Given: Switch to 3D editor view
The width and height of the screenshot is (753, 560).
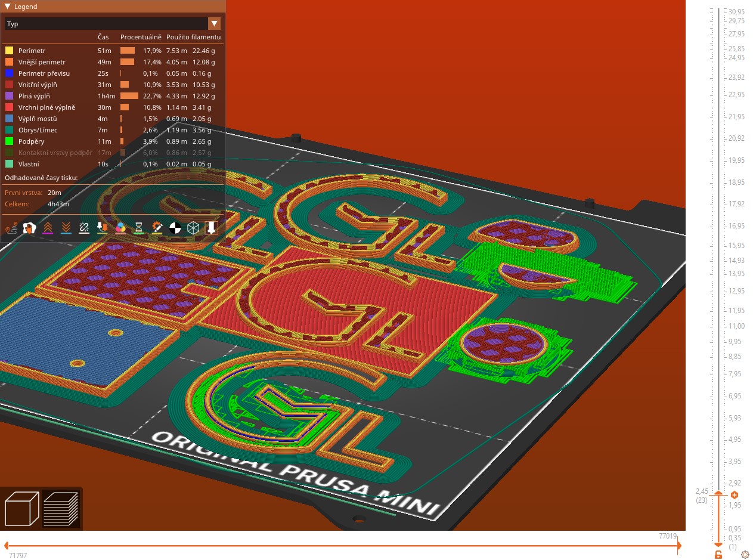Looking at the screenshot, I should (x=22, y=509).
